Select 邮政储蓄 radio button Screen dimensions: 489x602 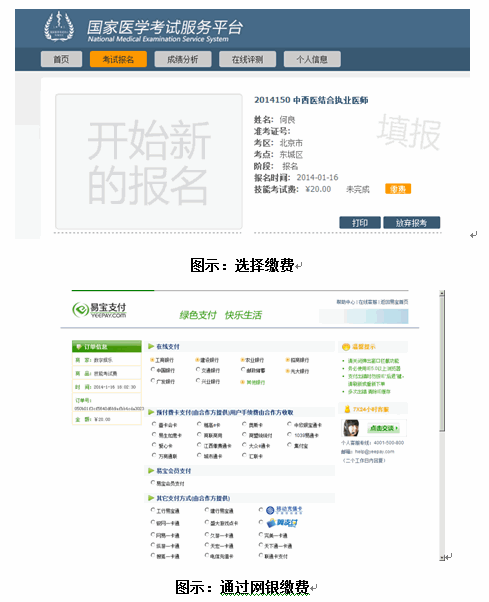(x=243, y=370)
